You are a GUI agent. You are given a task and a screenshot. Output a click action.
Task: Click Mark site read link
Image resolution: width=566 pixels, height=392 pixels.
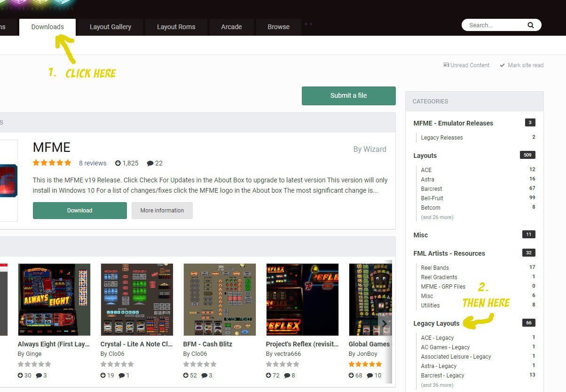pyautogui.click(x=521, y=65)
